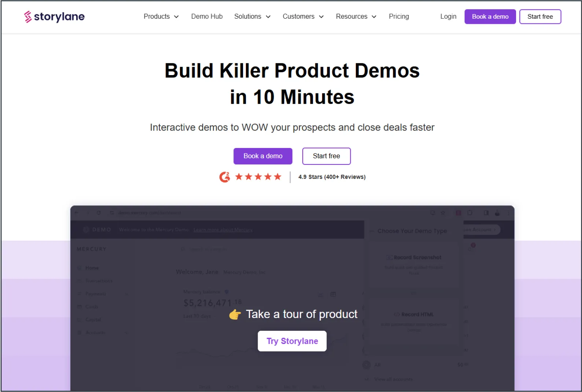Image resolution: width=582 pixels, height=392 pixels.
Task: Select Record Screenshot demo type
Action: point(414,264)
